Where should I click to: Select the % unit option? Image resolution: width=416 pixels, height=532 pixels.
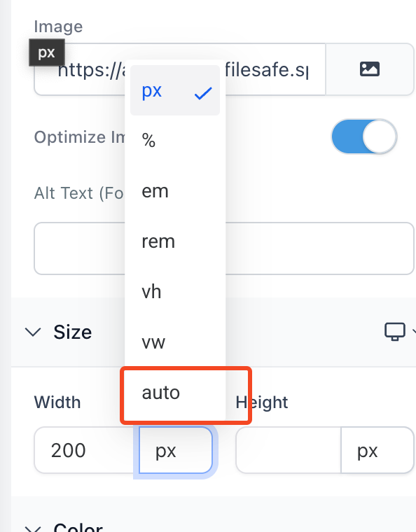click(x=175, y=141)
